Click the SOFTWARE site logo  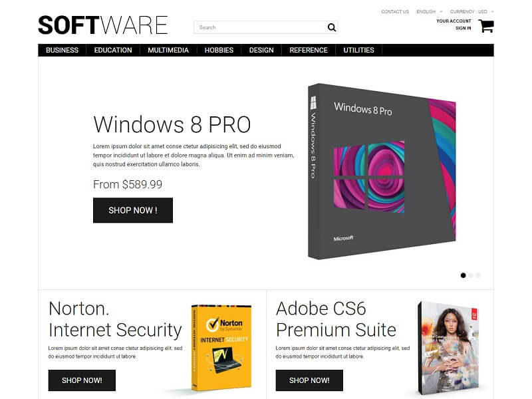point(103,25)
